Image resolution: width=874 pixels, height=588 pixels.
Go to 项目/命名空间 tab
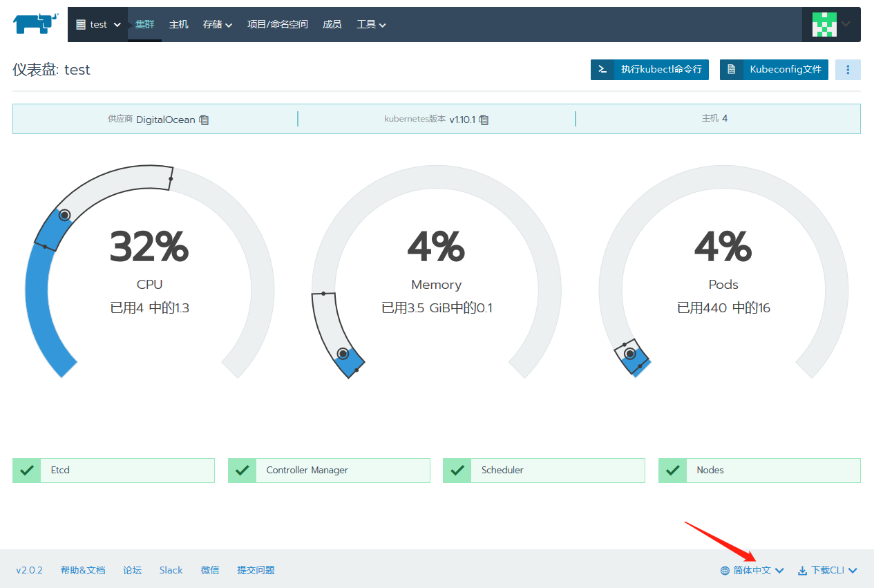[x=277, y=24]
